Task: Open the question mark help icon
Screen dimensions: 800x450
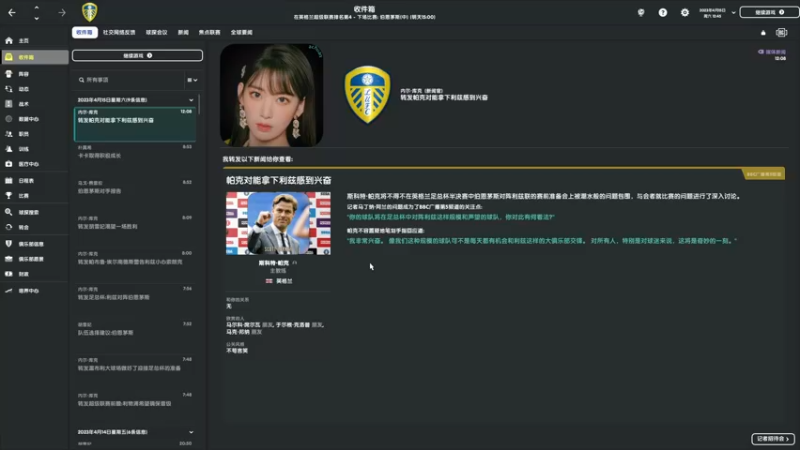Action: pos(663,12)
